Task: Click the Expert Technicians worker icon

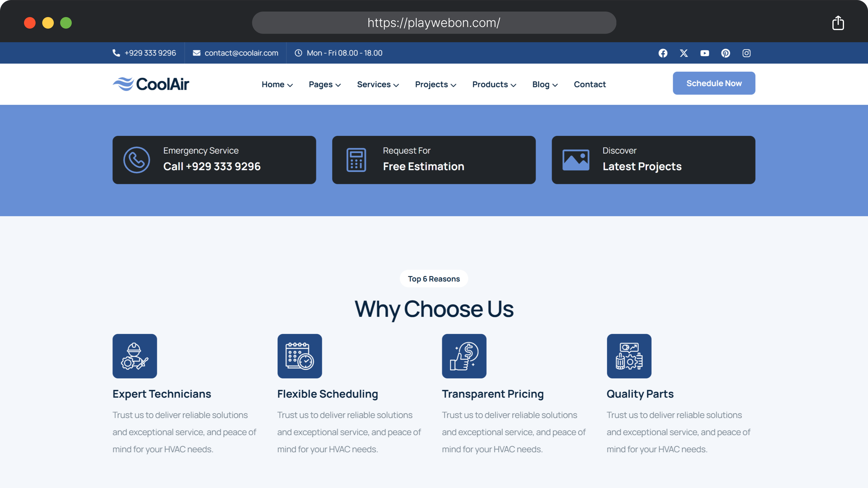Action: point(135,356)
